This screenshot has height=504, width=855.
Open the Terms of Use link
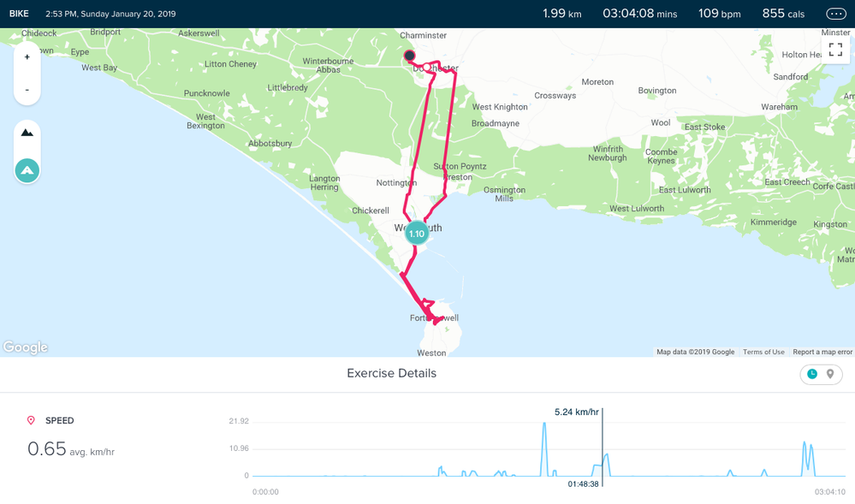(763, 352)
